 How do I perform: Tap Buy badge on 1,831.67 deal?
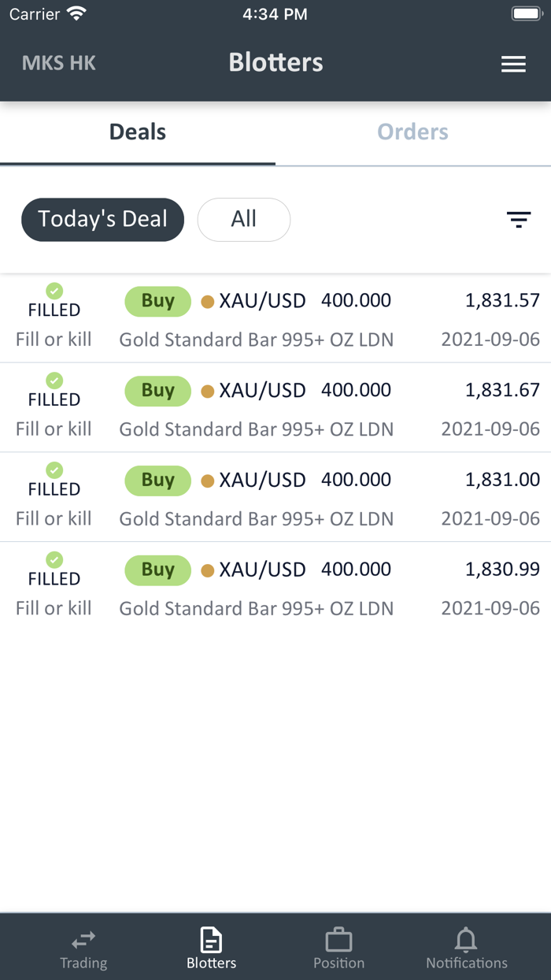(157, 391)
